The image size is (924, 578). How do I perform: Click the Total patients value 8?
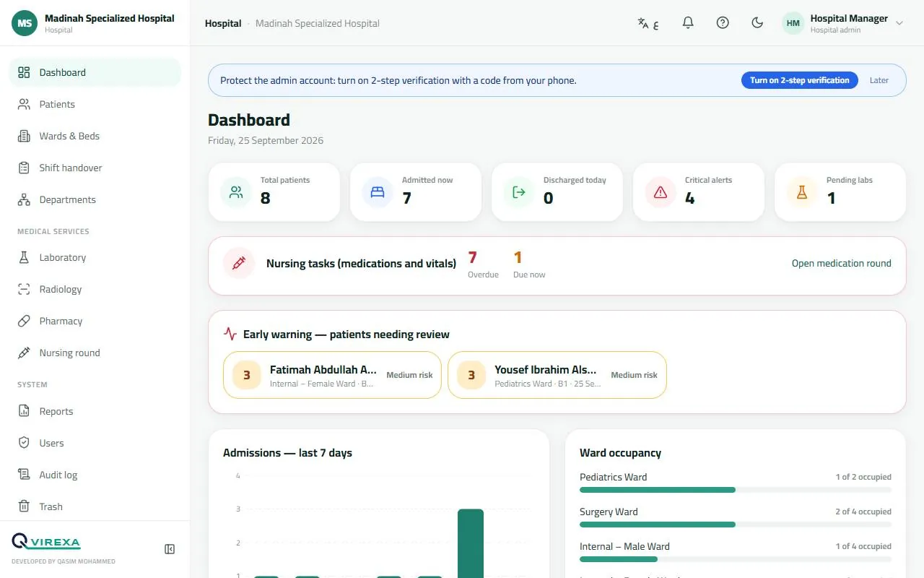click(x=265, y=198)
